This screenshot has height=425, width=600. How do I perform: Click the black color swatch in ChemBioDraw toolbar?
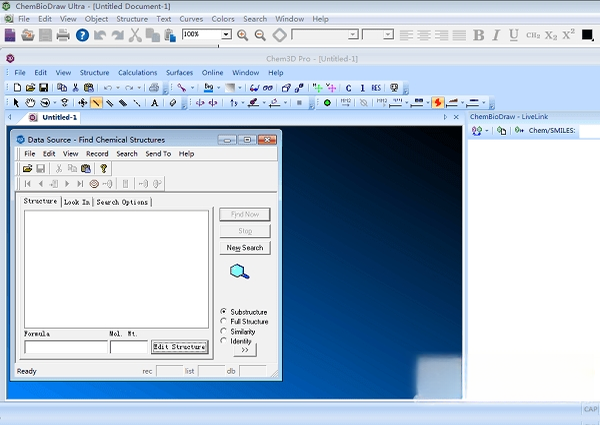587,35
